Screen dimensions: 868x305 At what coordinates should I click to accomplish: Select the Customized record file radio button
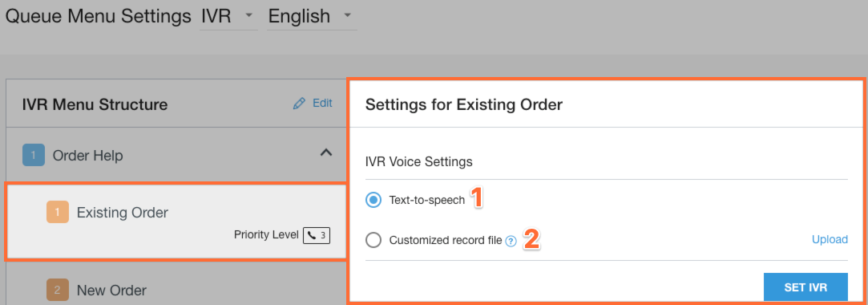point(373,240)
